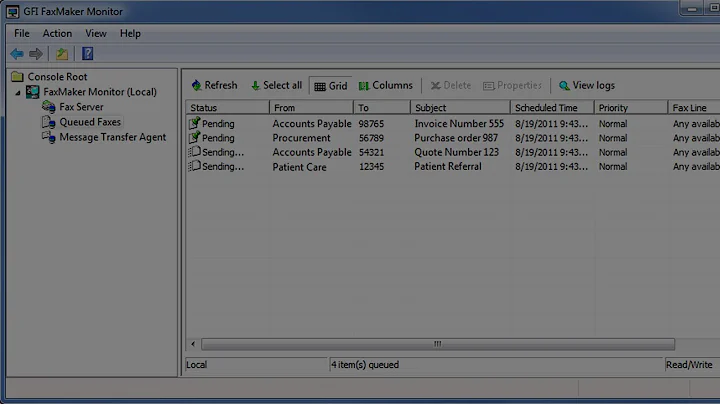720x404 pixels.
Task: Click the recipient number '56789'
Action: 371,138
